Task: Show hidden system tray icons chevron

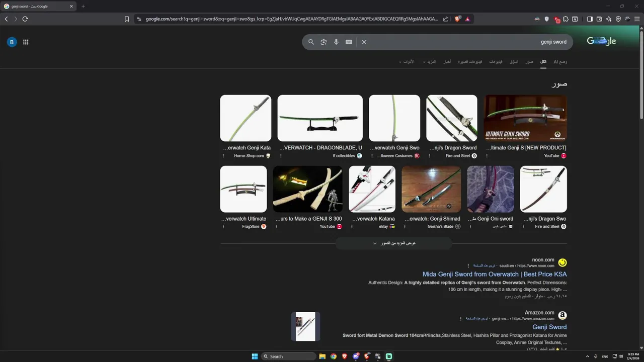Action: (587, 356)
